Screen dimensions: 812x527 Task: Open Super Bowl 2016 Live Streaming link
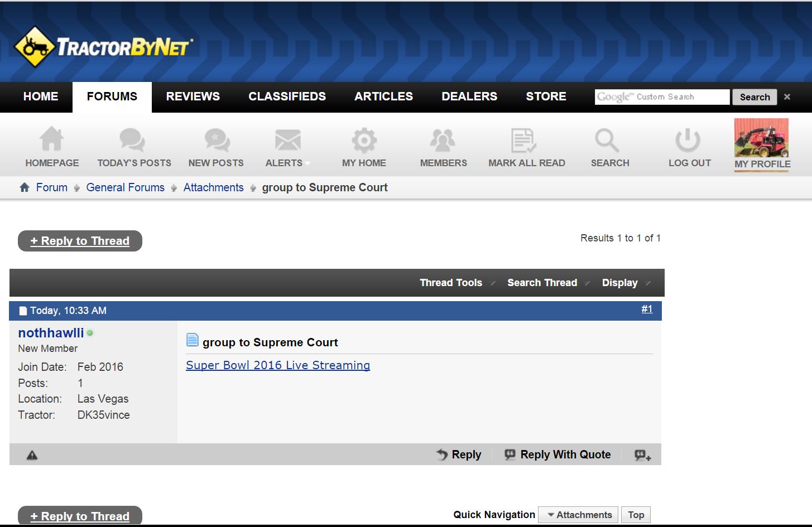click(277, 365)
